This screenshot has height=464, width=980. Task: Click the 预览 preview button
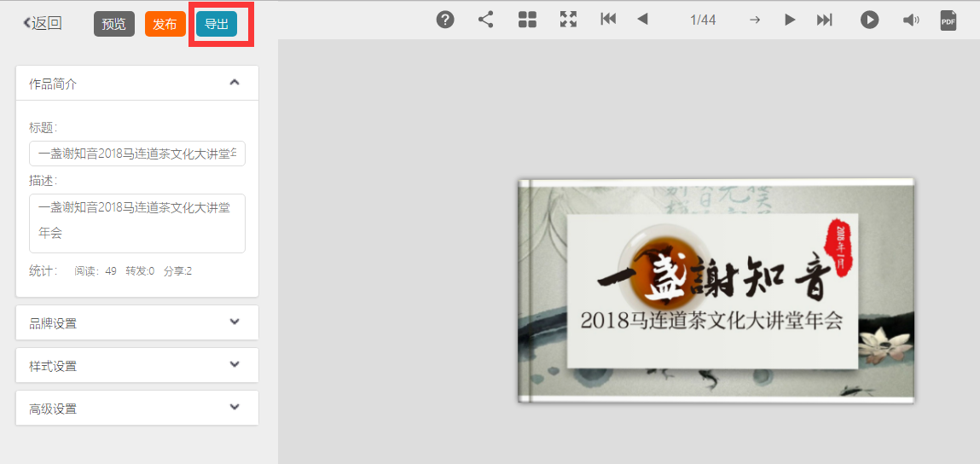click(x=114, y=24)
